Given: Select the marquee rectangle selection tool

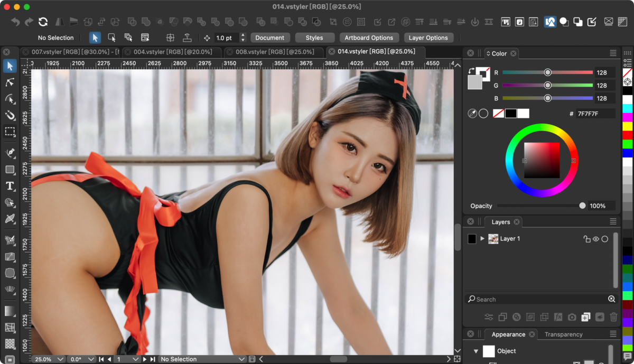Looking at the screenshot, I should (x=10, y=132).
